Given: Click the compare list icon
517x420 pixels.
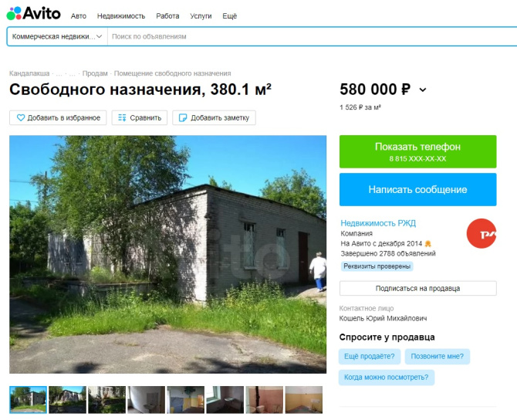Looking at the screenshot, I should click(x=122, y=118).
